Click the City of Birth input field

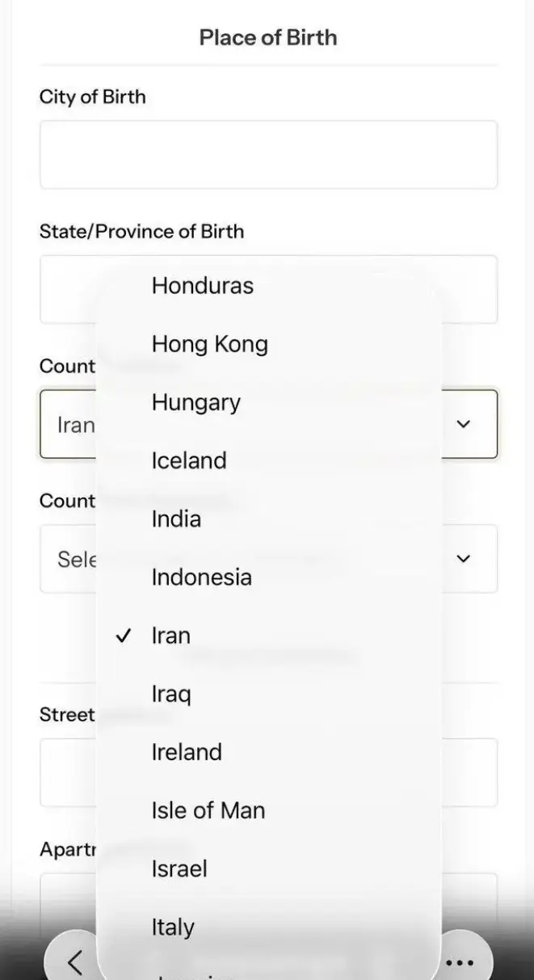[267, 154]
